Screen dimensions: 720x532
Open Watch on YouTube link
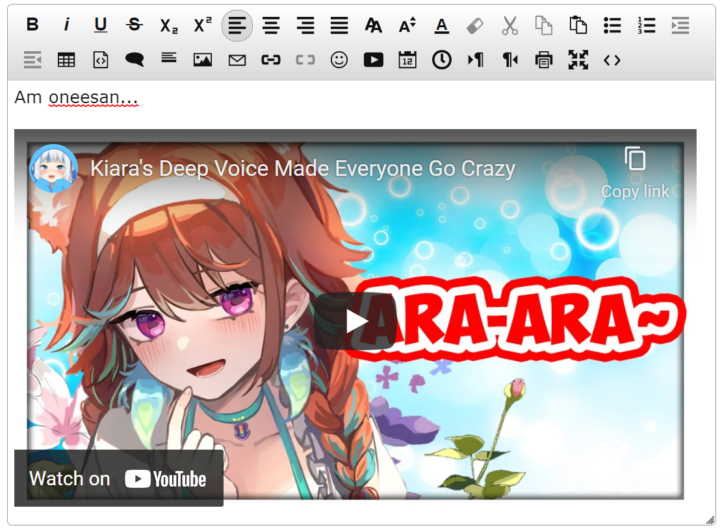118,479
